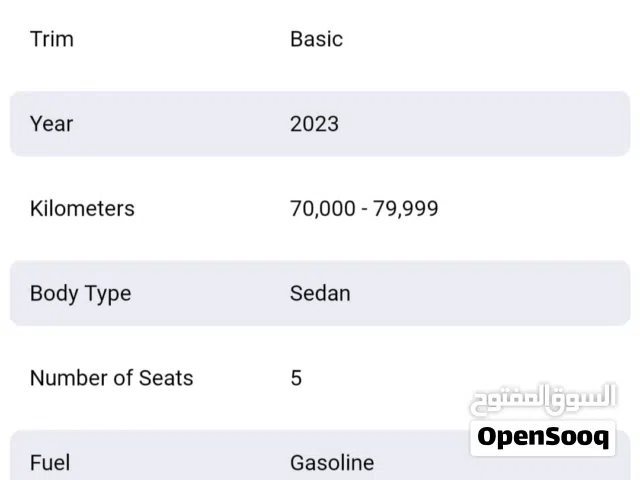This screenshot has width=640, height=480.
Task: Tap the shaded Fuel row card
Action: pos(200,461)
